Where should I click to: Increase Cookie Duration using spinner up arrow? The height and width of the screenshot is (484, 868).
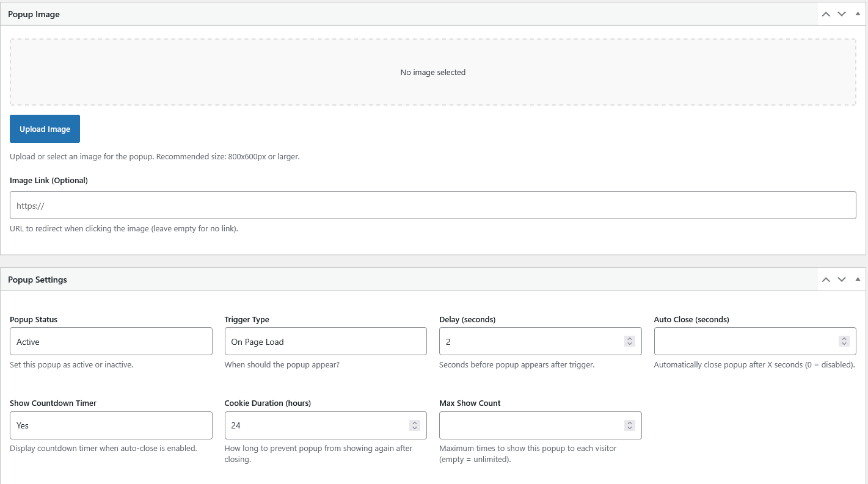pos(415,422)
